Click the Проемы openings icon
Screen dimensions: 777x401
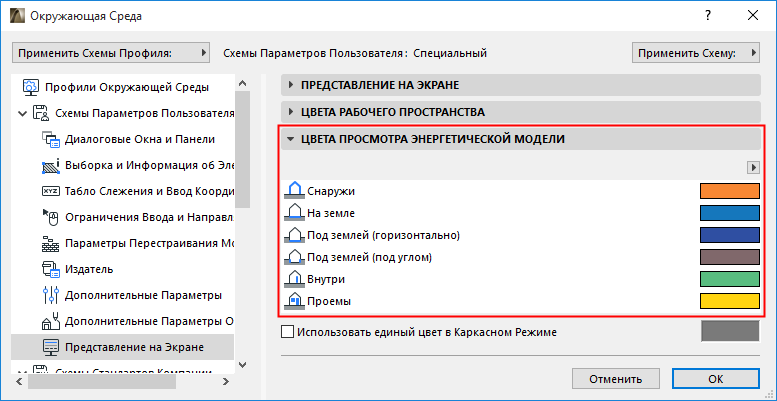[x=295, y=300]
